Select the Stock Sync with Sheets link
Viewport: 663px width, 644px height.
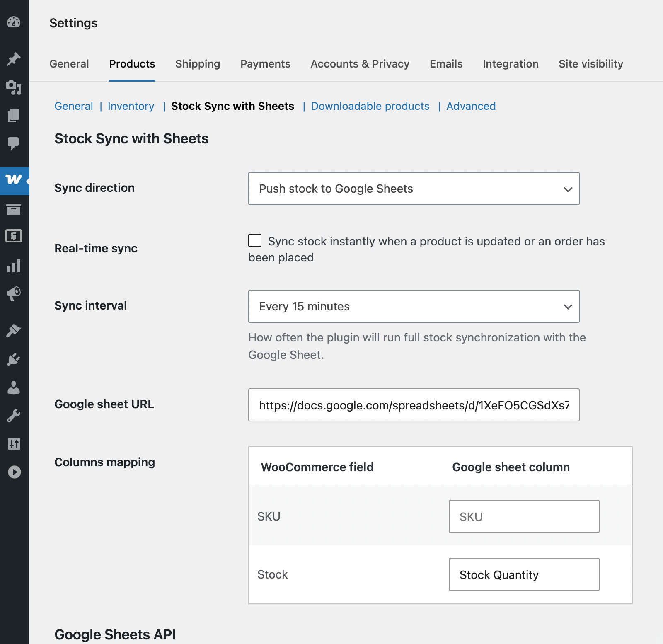232,106
